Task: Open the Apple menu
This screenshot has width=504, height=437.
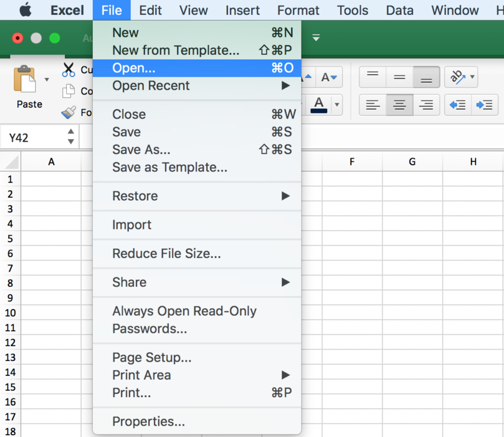Action: pos(26,9)
